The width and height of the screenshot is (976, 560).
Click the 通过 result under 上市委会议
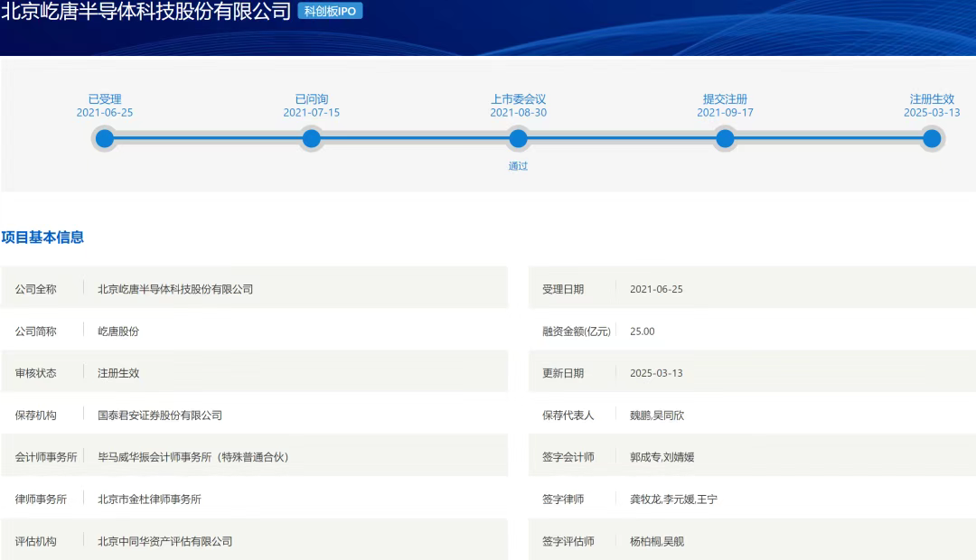[518, 166]
